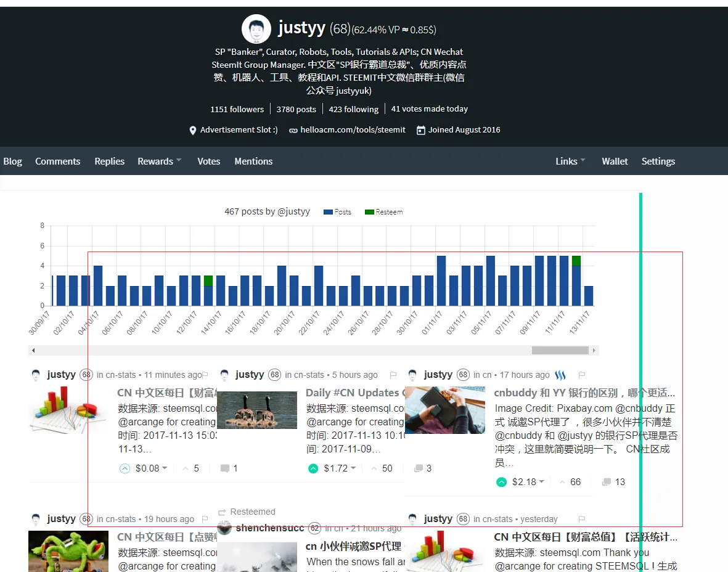Open 41 votes made today link

click(430, 108)
